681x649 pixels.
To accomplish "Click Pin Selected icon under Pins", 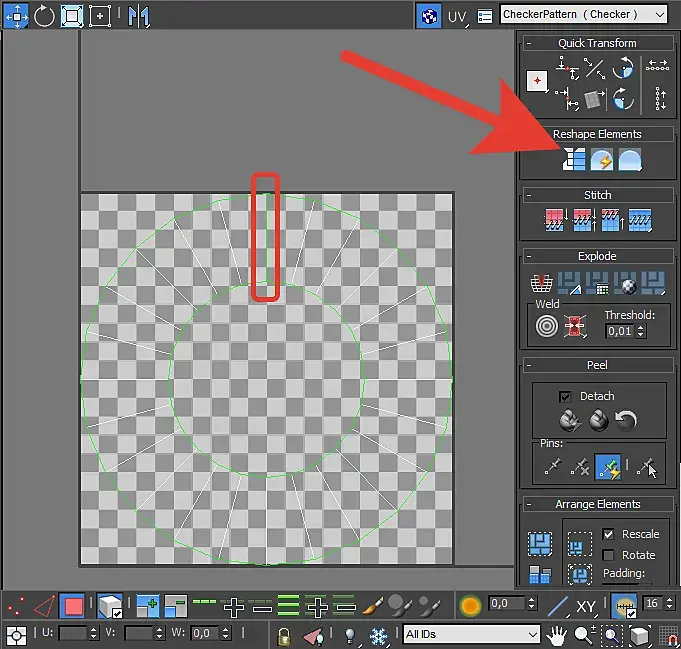I will [552, 467].
